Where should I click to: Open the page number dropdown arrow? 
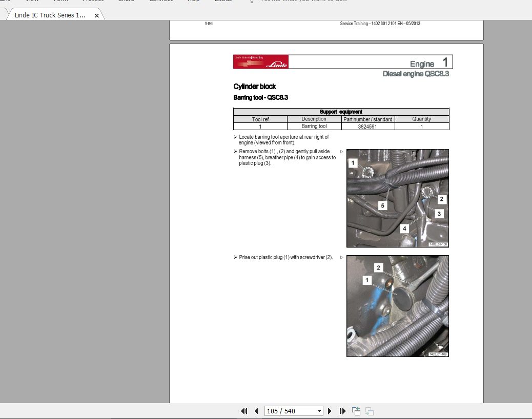(319, 411)
